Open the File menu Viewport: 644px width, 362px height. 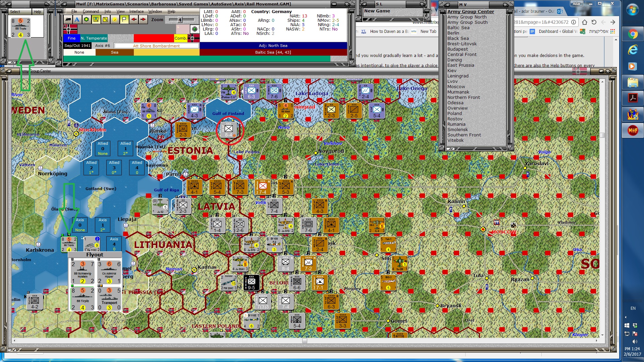[x=74, y=11]
